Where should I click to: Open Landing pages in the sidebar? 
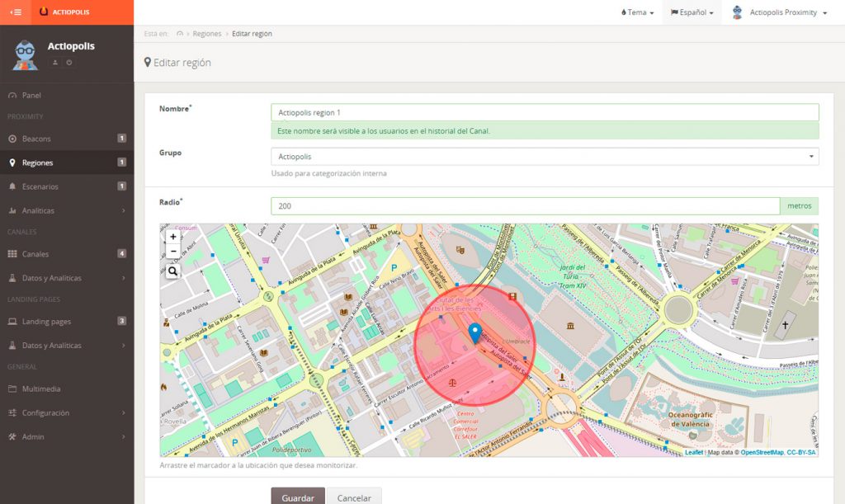[67, 322]
